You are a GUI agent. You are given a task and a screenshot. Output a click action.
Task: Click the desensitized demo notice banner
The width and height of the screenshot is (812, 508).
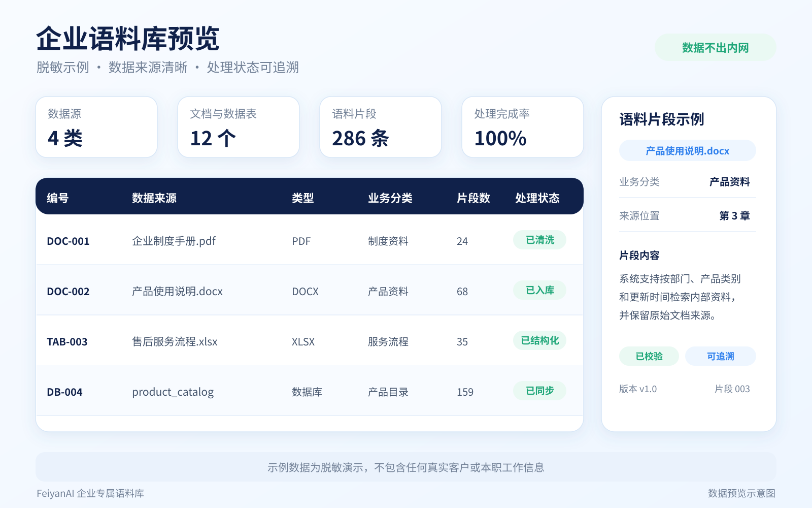coord(406,467)
